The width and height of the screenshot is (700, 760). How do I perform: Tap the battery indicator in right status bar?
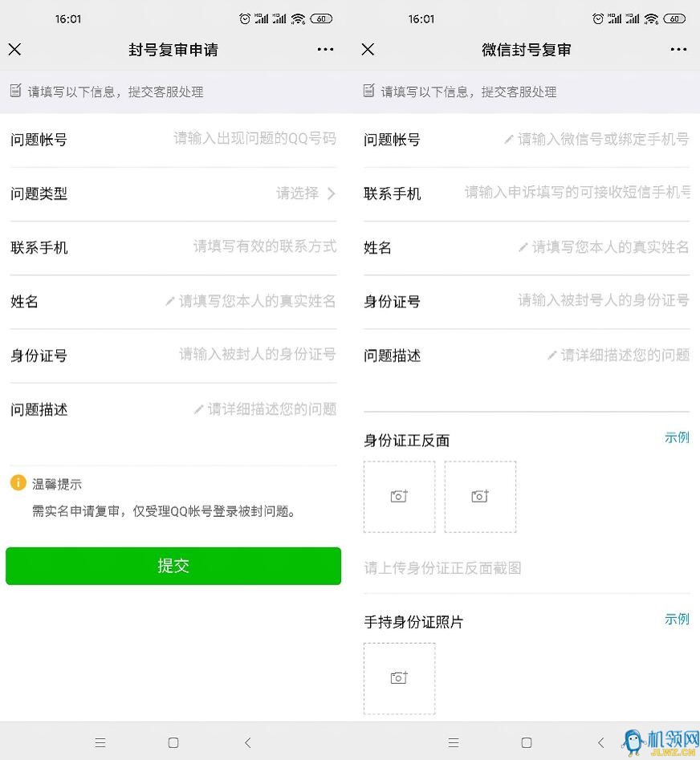coord(674,18)
